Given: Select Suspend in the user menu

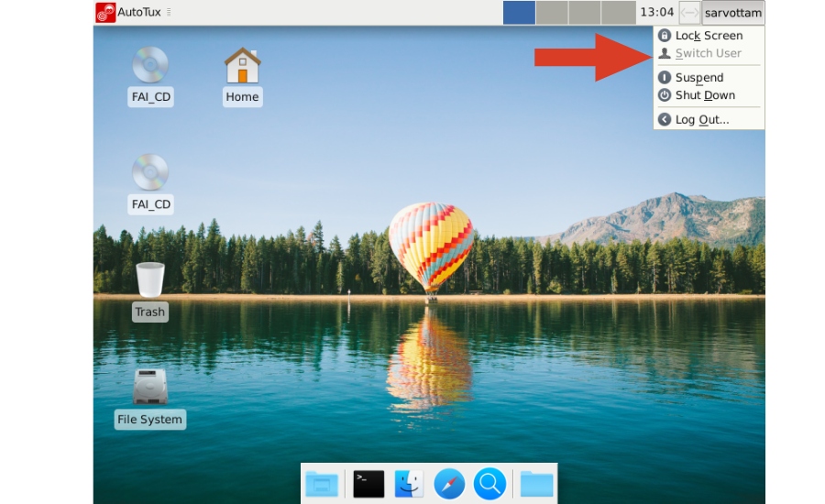Looking at the screenshot, I should tap(709, 77).
